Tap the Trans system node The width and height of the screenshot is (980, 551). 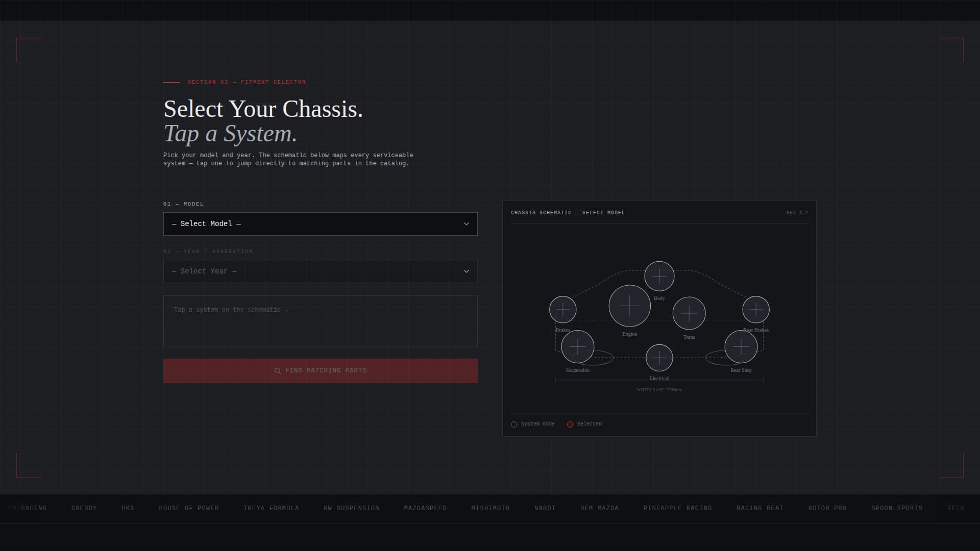tap(689, 313)
